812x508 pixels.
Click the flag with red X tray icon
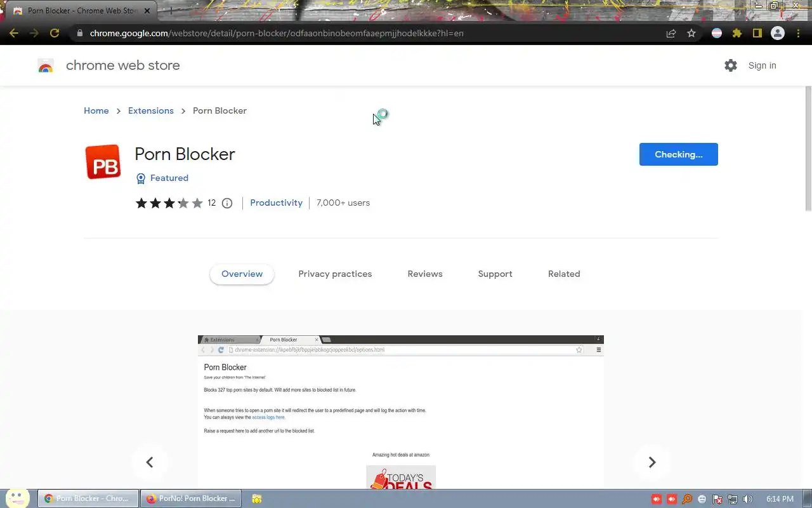(717, 499)
